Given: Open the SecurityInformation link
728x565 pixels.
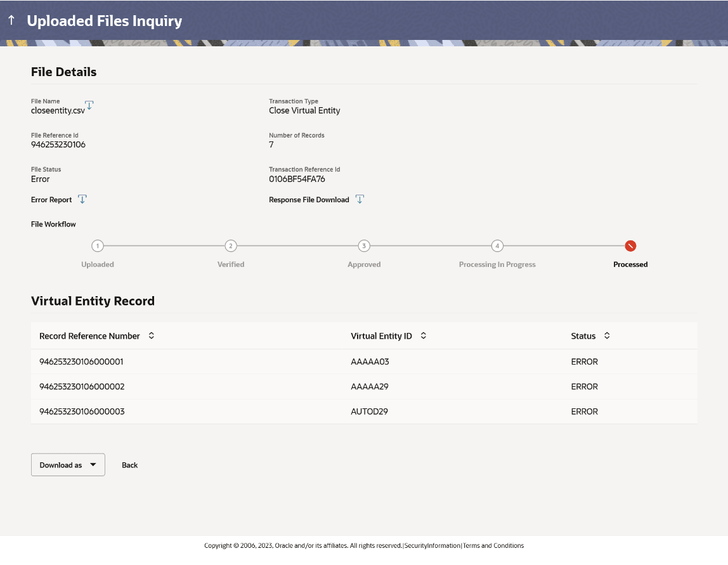Looking at the screenshot, I should [x=431, y=545].
